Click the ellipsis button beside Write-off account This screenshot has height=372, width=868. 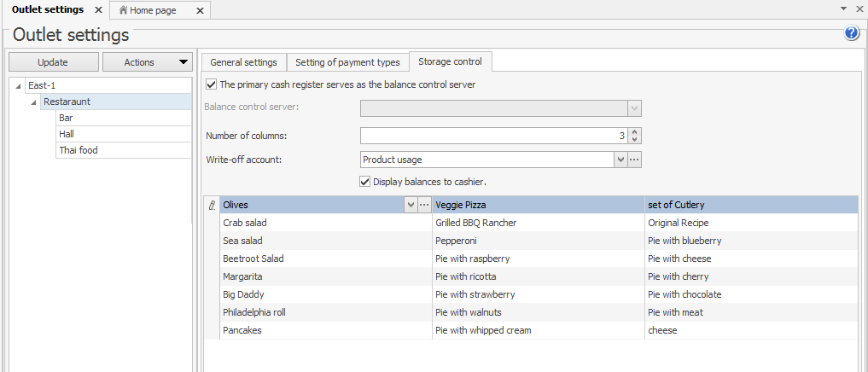[x=634, y=160]
